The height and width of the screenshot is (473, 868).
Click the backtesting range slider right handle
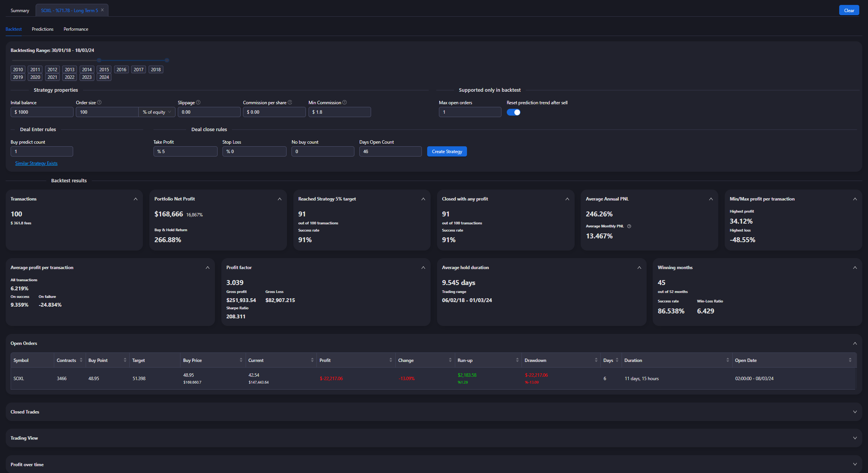coord(167,60)
